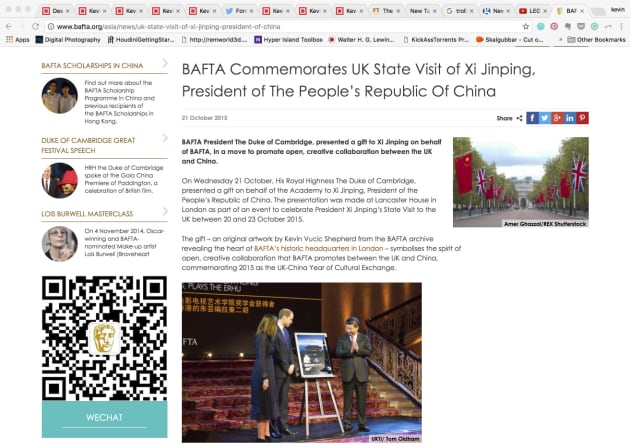Open the Lois Burwell Masterclass heading

pos(87,214)
